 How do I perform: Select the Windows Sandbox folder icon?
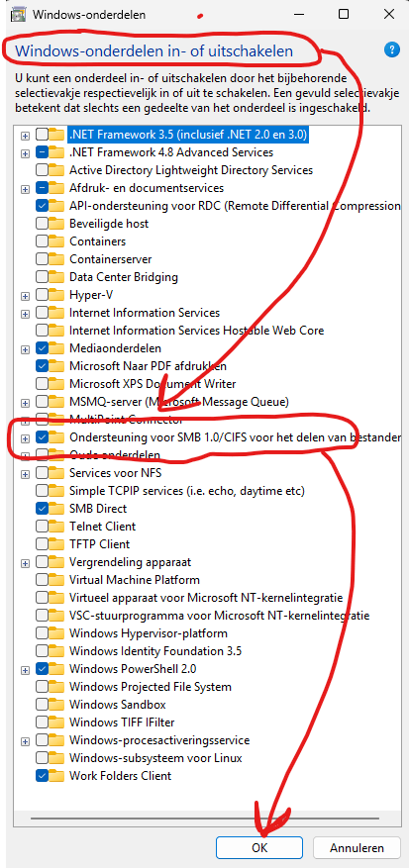click(56, 705)
